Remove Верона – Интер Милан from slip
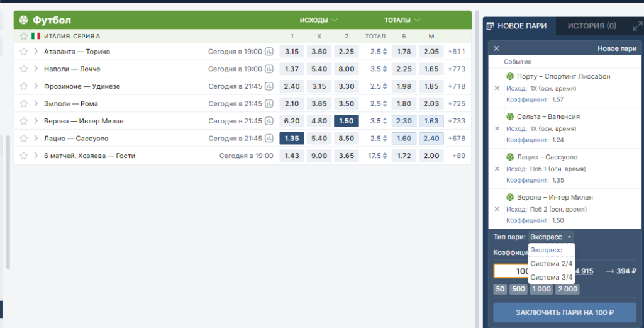This screenshot has height=328, width=644. click(497, 209)
